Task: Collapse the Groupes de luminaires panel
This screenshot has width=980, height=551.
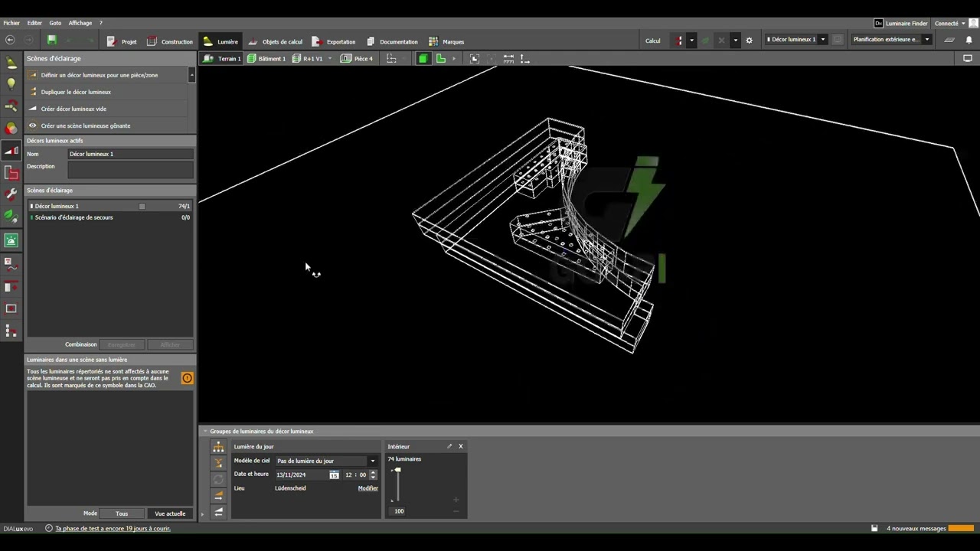Action: [205, 431]
